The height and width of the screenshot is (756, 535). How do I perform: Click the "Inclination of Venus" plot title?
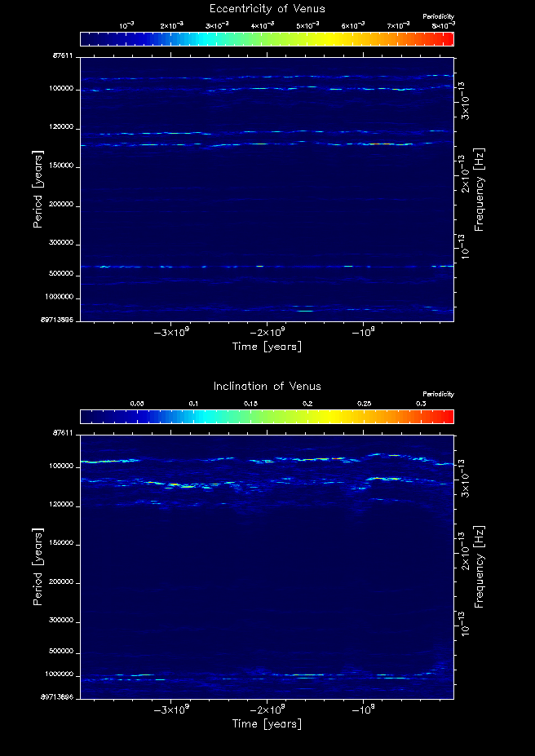pos(267,386)
